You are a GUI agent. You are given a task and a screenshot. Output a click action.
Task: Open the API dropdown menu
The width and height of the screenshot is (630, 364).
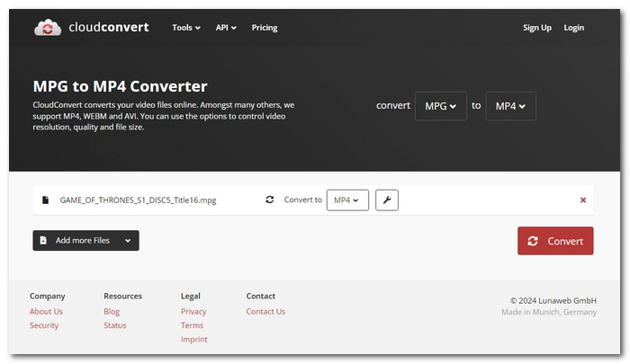coord(226,28)
